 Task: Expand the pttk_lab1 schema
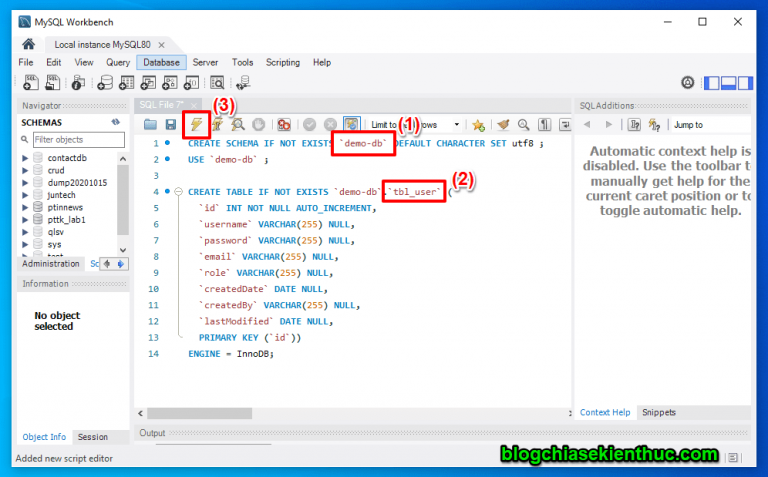tap(25, 219)
